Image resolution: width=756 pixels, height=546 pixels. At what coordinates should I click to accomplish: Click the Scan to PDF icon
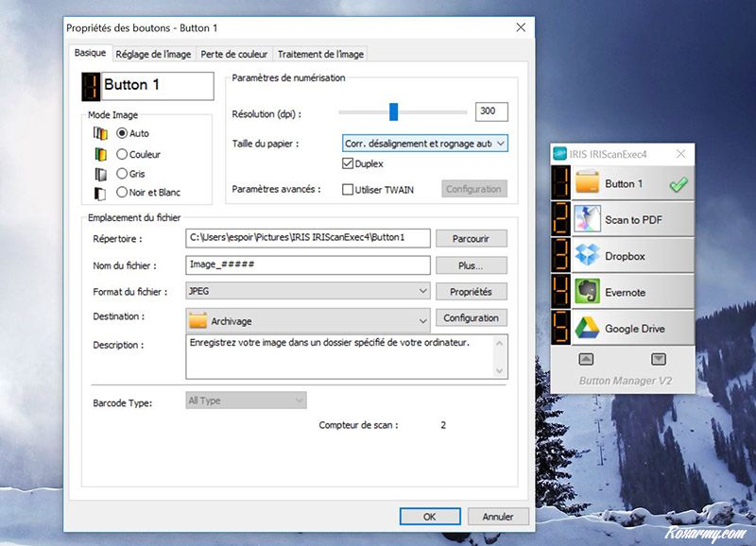pyautogui.click(x=588, y=219)
